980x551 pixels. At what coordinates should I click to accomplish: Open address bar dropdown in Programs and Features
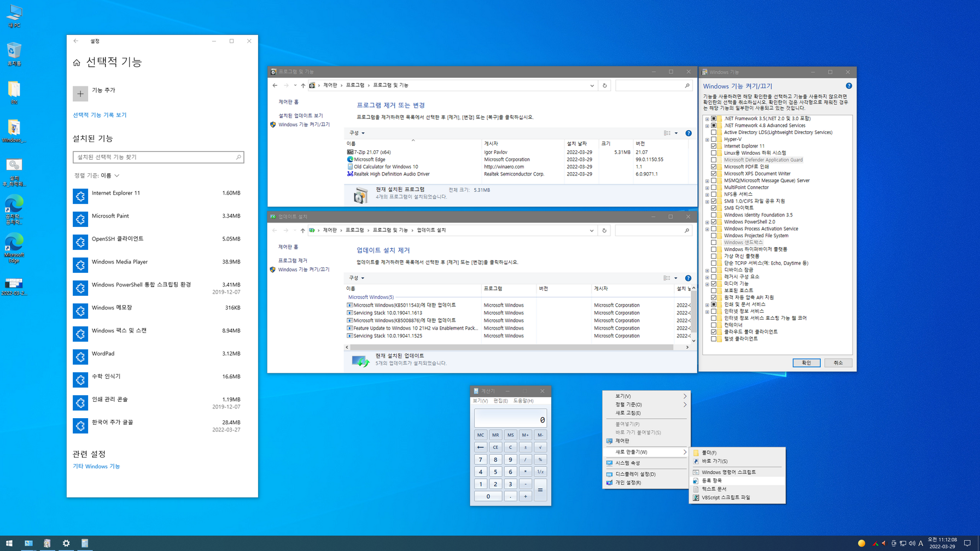[592, 85]
